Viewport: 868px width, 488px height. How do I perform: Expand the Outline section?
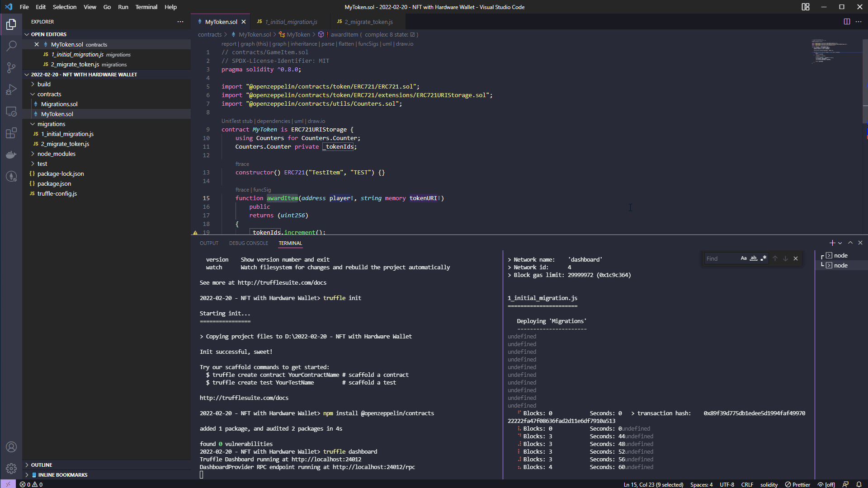pyautogui.click(x=42, y=465)
